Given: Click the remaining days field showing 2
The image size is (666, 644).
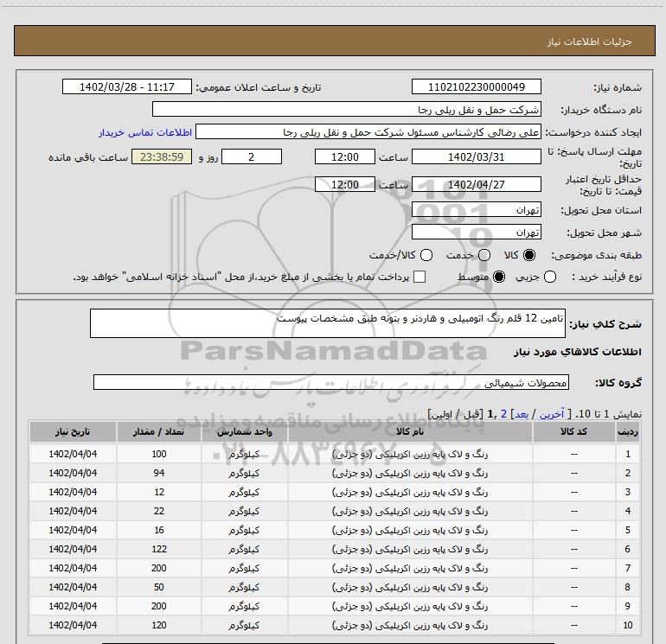Looking at the screenshot, I should pyautogui.click(x=252, y=156).
